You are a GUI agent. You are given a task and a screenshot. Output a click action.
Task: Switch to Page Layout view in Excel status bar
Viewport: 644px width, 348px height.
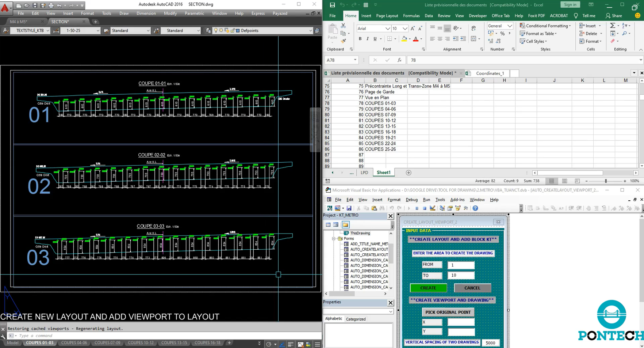(x=564, y=181)
